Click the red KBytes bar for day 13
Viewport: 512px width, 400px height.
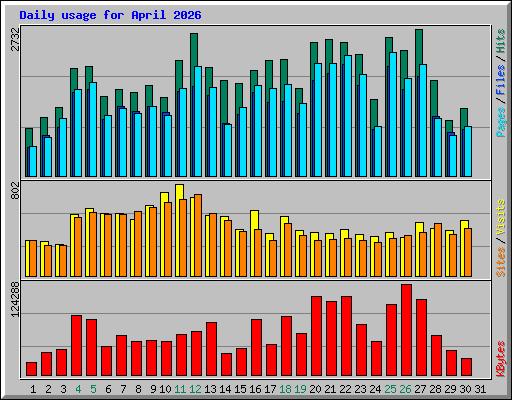tap(211, 349)
